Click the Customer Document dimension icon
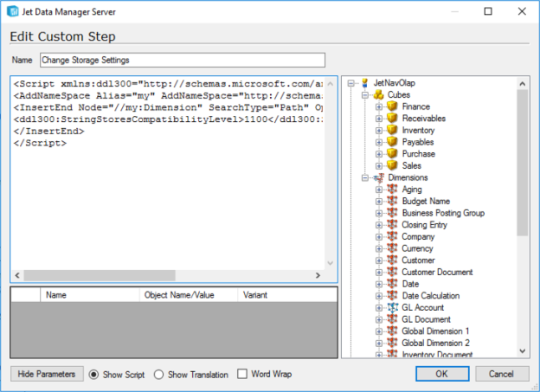 (x=392, y=272)
